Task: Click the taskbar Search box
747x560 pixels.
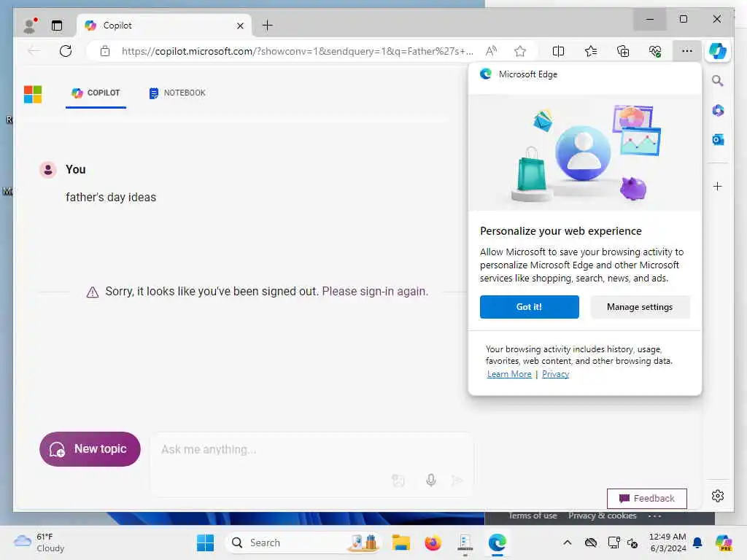Action: (303, 542)
